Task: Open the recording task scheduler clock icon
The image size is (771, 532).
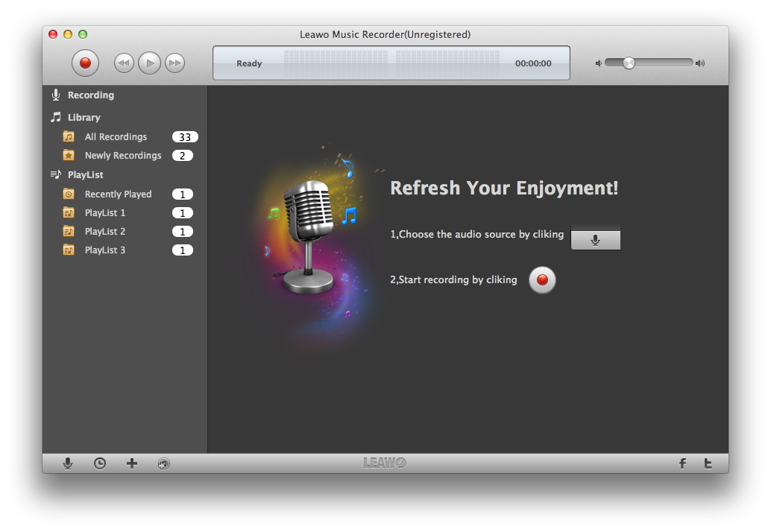Action: 99,463
